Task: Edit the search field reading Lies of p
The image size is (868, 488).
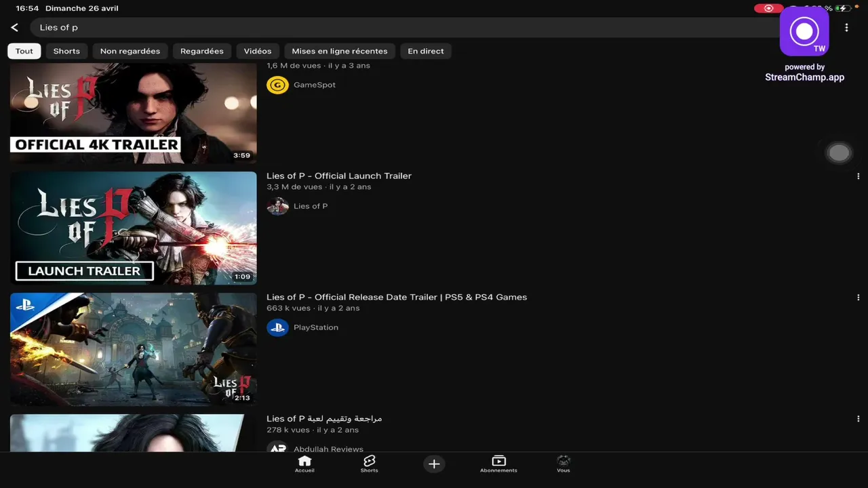Action: pos(403,28)
